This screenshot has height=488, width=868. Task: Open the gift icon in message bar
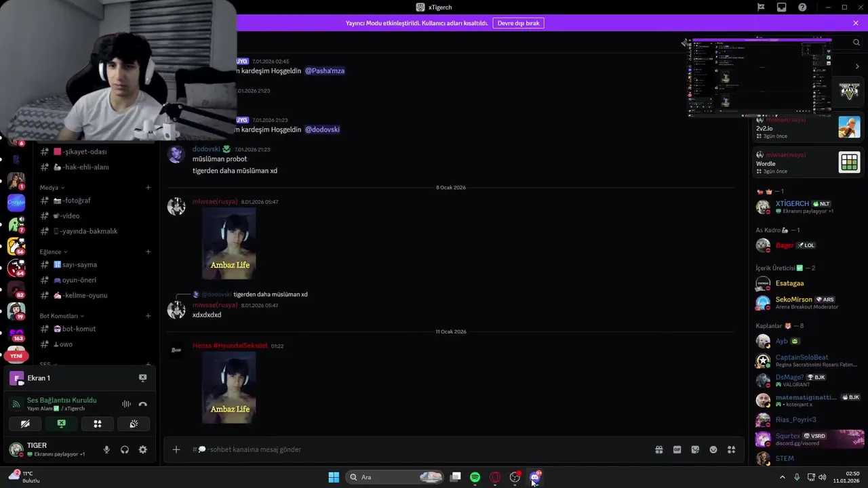coord(658,449)
